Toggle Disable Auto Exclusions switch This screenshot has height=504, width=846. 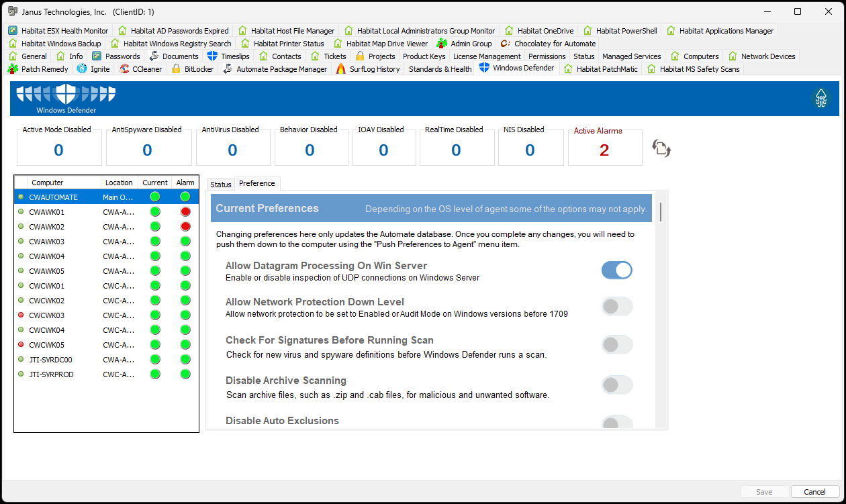click(x=617, y=422)
